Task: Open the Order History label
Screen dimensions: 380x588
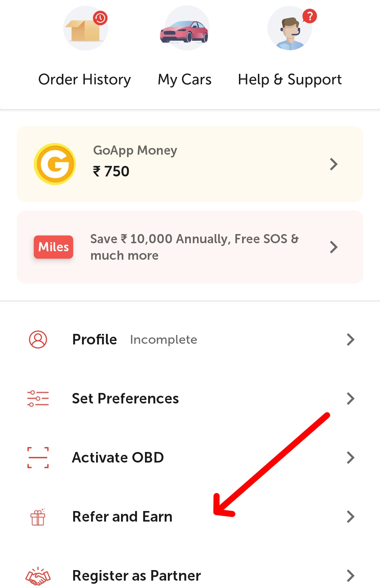Action: pyautogui.click(x=84, y=79)
